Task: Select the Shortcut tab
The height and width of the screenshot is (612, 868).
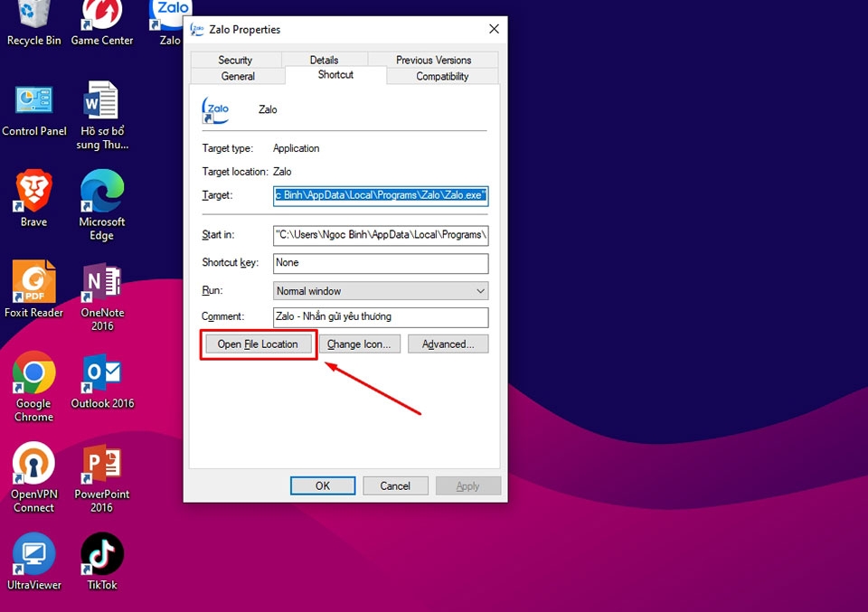Action: (335, 75)
